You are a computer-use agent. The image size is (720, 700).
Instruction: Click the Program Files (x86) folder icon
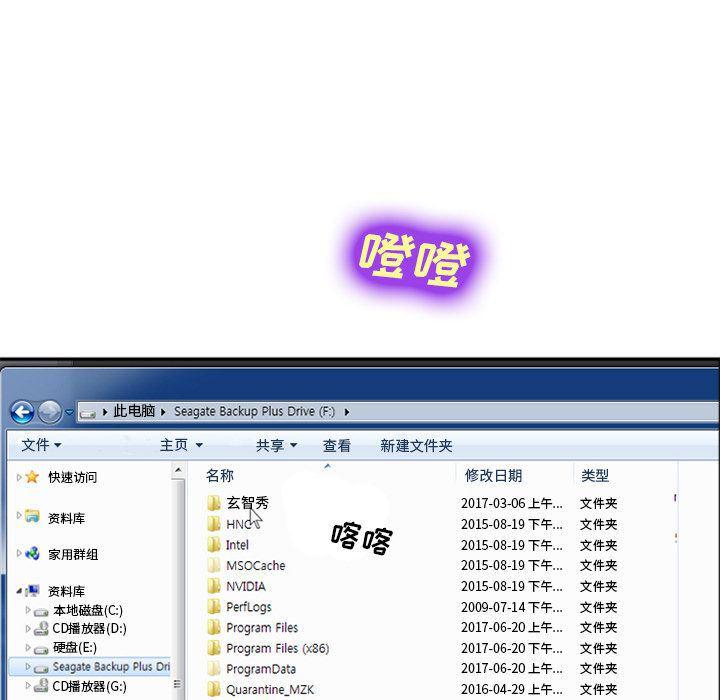[214, 648]
